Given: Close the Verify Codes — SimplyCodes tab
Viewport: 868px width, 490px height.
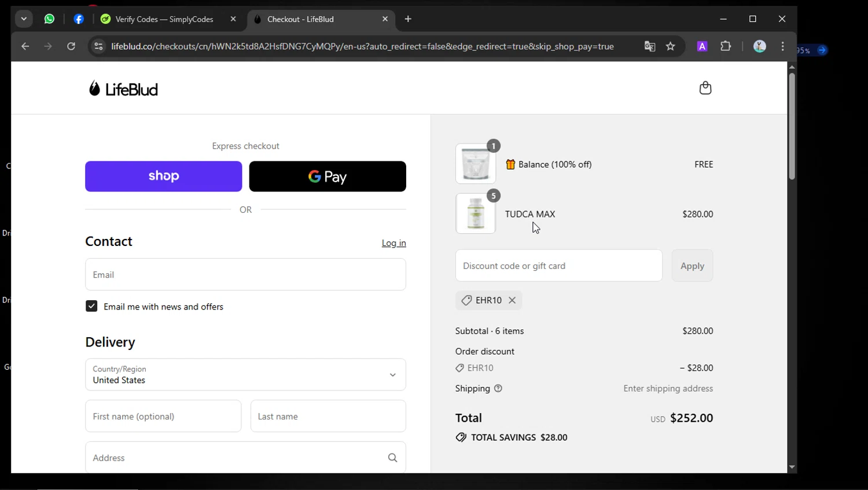Looking at the screenshot, I should pos(233,19).
